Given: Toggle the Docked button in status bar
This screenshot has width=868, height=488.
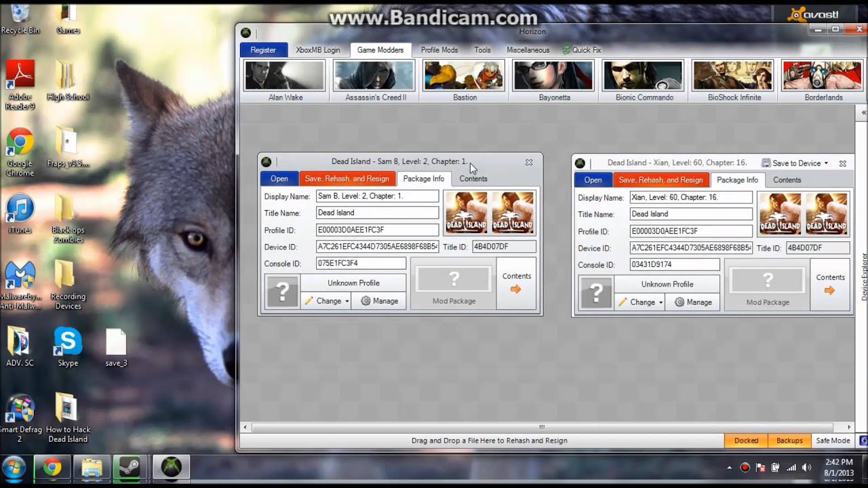Looking at the screenshot, I should pos(746,441).
